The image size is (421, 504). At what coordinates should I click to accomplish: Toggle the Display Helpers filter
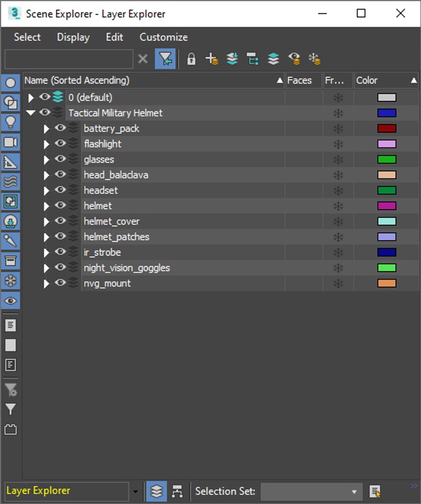[x=11, y=162]
